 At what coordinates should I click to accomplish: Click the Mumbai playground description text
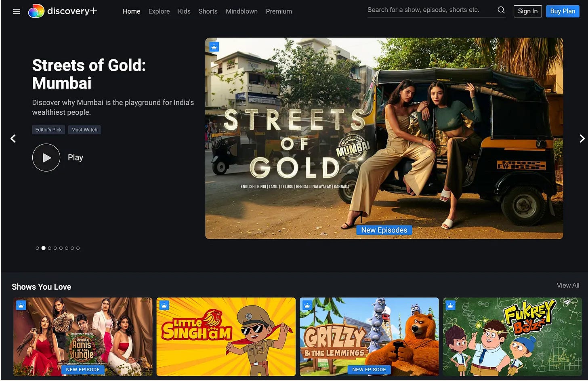pos(113,107)
